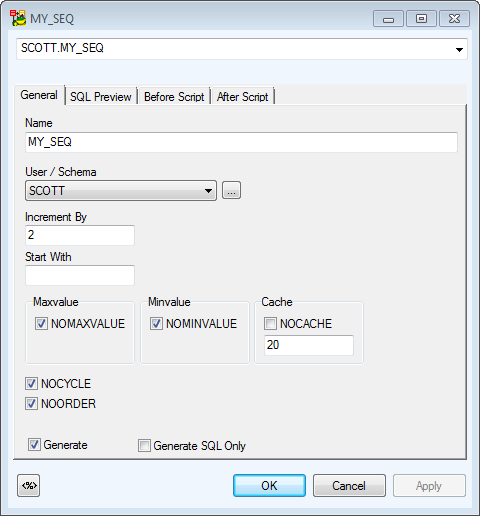This screenshot has width=480, height=516.
Task: Click into the Start With field
Action: pos(80,275)
